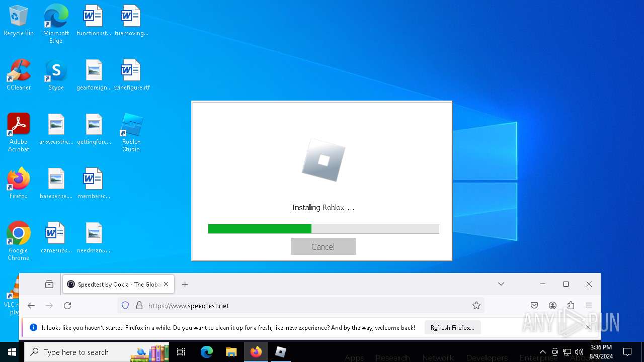This screenshot has width=644, height=362.
Task: Open the Recycle Bin desktop icon
Action: (19, 21)
